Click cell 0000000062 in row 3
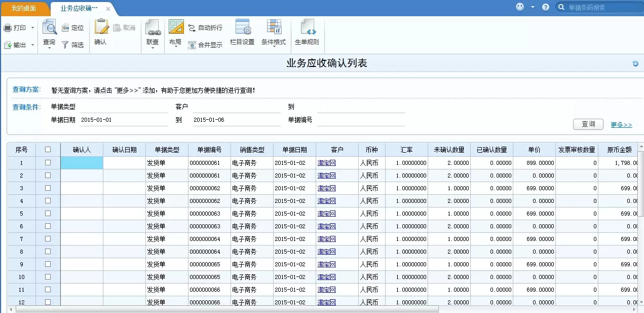Image resolution: width=644 pixels, height=313 pixels. point(209,188)
